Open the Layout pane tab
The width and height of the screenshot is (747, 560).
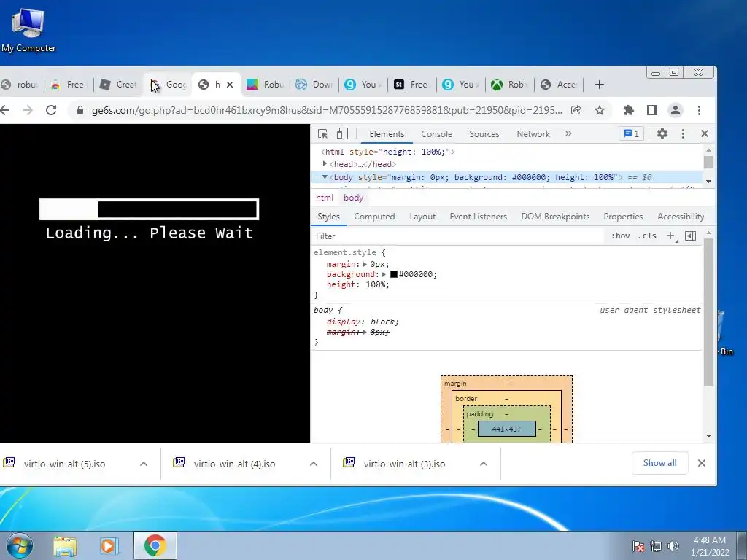[x=422, y=217]
